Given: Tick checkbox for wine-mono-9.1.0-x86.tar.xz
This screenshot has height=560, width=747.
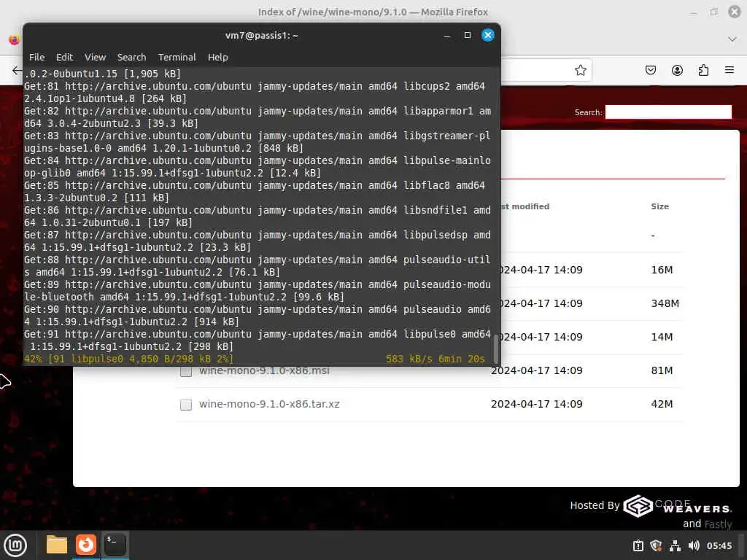Looking at the screenshot, I should pos(186,404).
